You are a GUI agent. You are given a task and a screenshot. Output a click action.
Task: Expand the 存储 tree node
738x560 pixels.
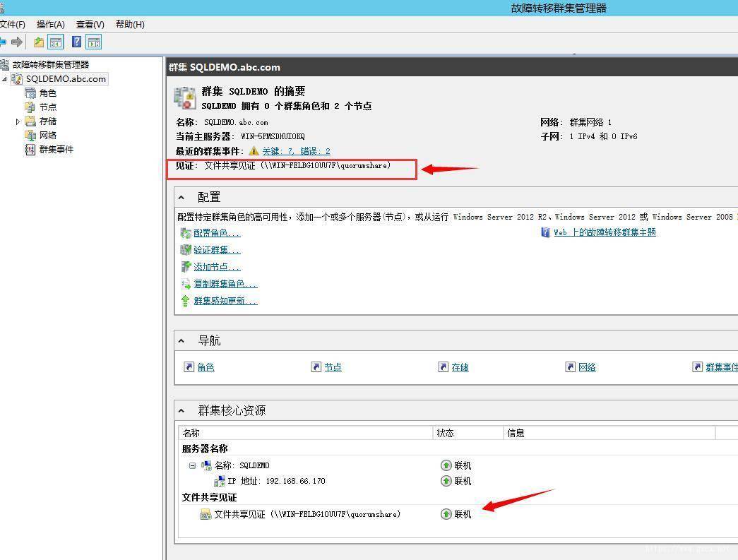click(18, 121)
